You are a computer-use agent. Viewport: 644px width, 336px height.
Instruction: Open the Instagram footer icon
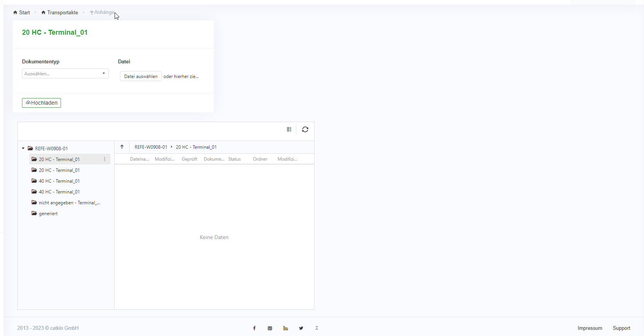click(x=270, y=328)
